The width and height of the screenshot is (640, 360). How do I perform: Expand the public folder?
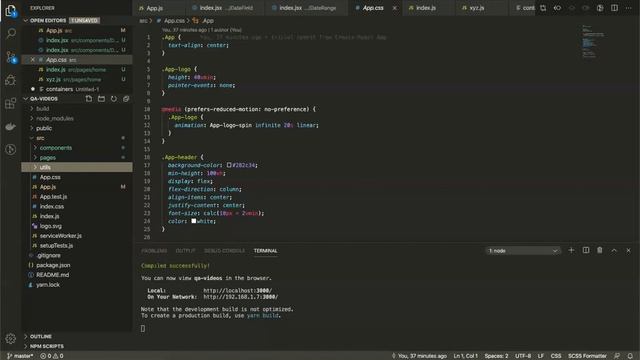[x=44, y=128]
